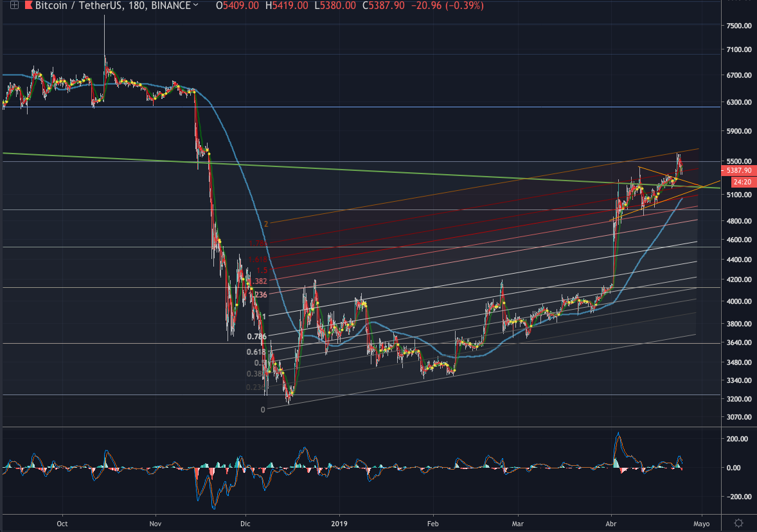Click the 4200.00 price scale label
757x532 pixels.
(738, 279)
